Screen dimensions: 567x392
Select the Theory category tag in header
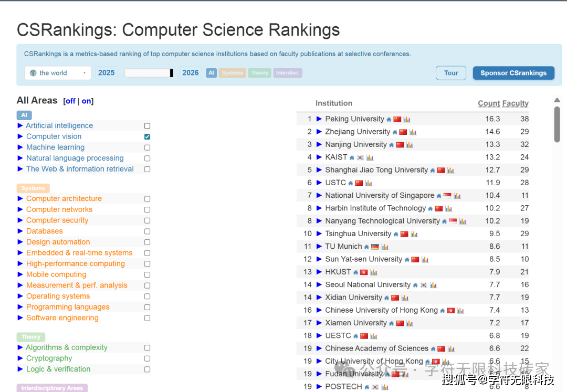coord(259,73)
